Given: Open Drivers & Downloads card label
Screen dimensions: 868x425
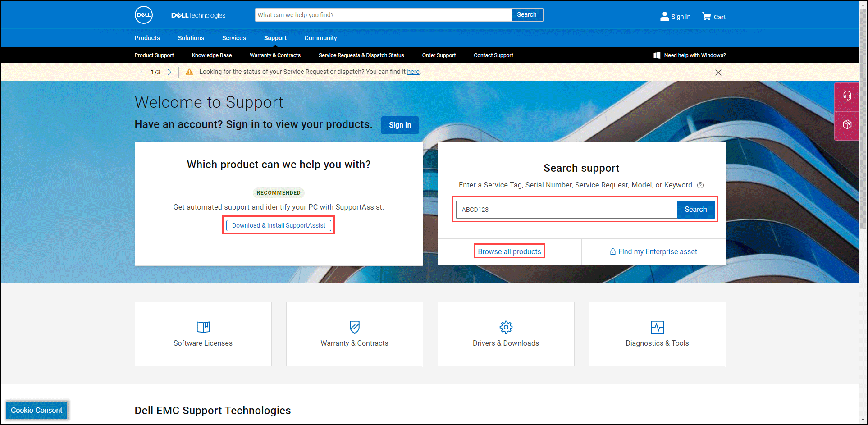Looking at the screenshot, I should tap(506, 343).
